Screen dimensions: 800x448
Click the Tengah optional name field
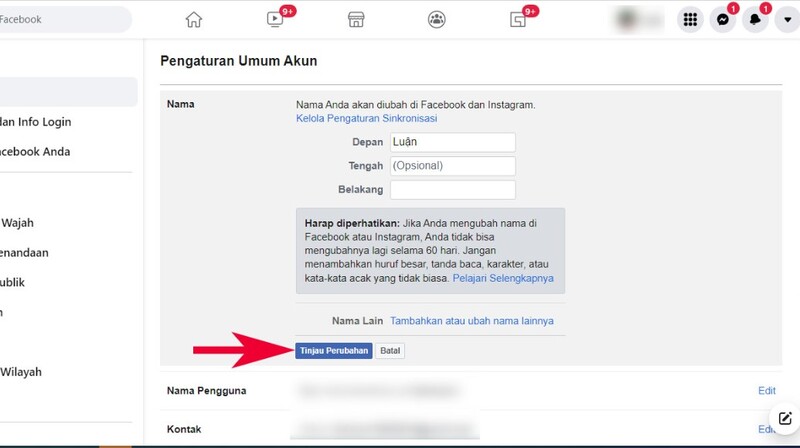coord(453,166)
